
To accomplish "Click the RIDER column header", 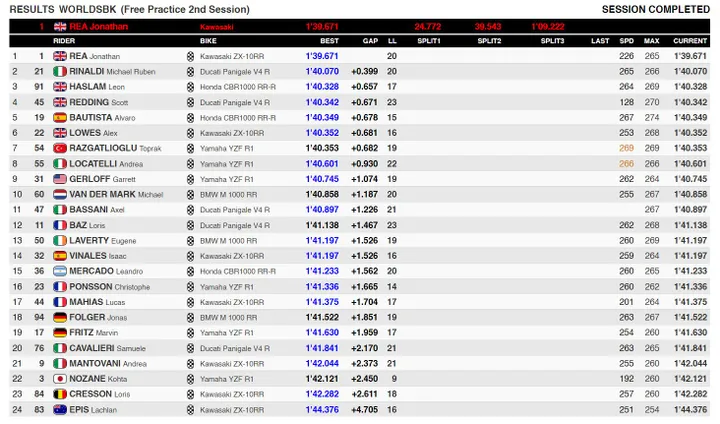I will pos(64,41).
